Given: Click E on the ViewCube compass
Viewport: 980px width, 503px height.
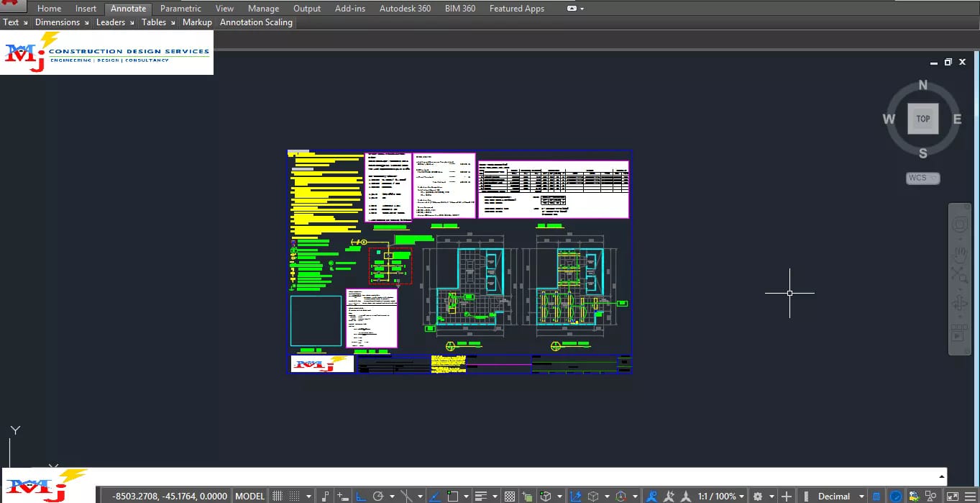Looking at the screenshot, I should click(x=957, y=119).
